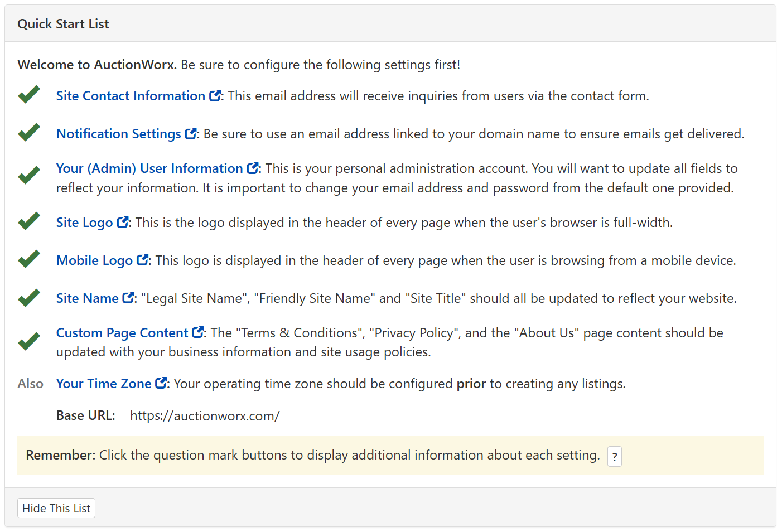
Task: Click green checkmark for Site Logo
Action: tap(29, 221)
